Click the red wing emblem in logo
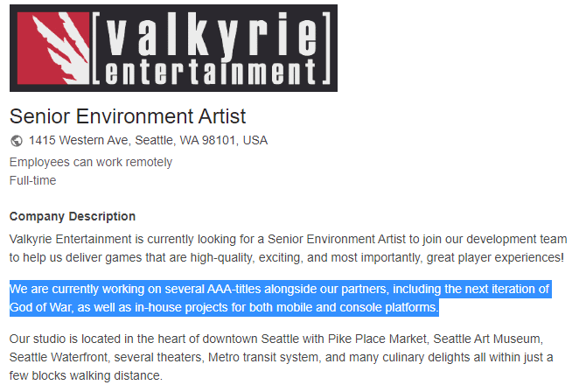Screen dimensions: 572x392 pyautogui.click(x=53, y=48)
